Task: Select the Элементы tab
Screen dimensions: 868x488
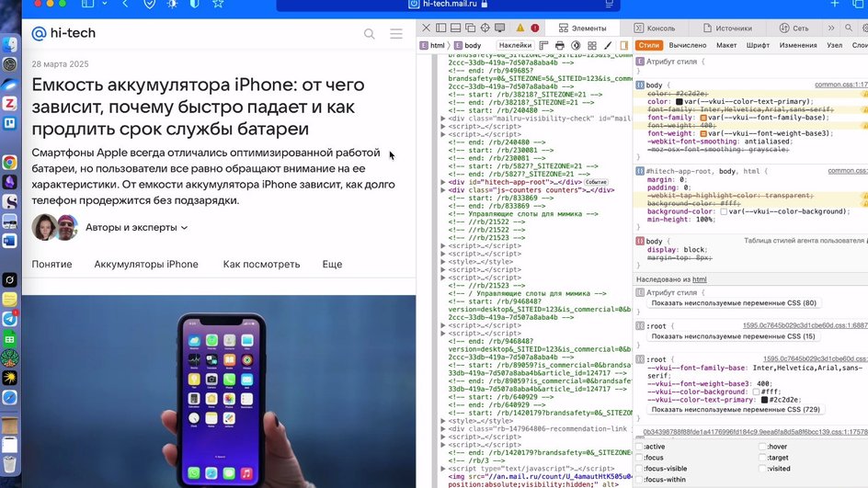Action: point(582,28)
